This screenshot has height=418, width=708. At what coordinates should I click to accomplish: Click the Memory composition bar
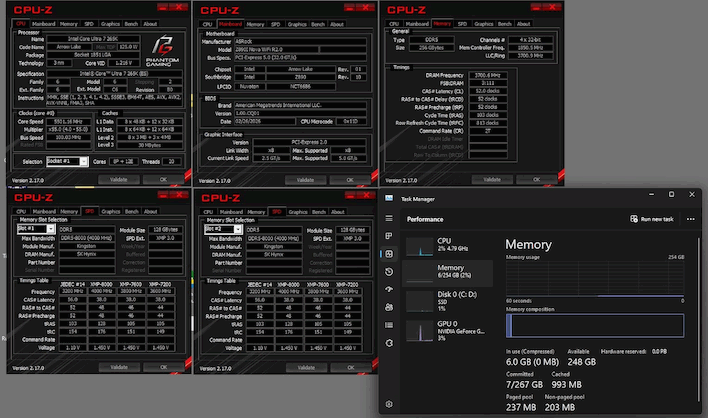tap(595, 325)
